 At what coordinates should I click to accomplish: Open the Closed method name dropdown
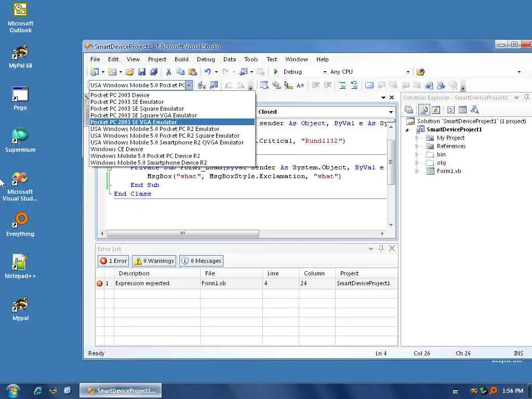click(x=391, y=112)
